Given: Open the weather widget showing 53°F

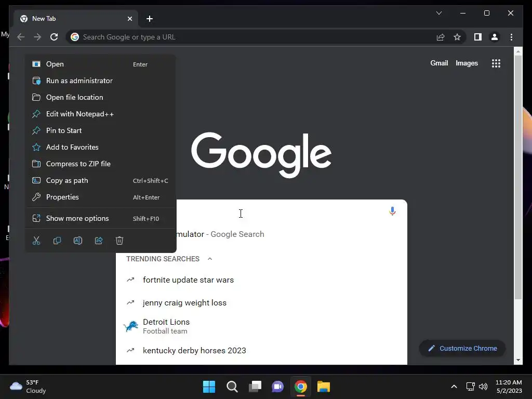Looking at the screenshot, I should coord(28,387).
